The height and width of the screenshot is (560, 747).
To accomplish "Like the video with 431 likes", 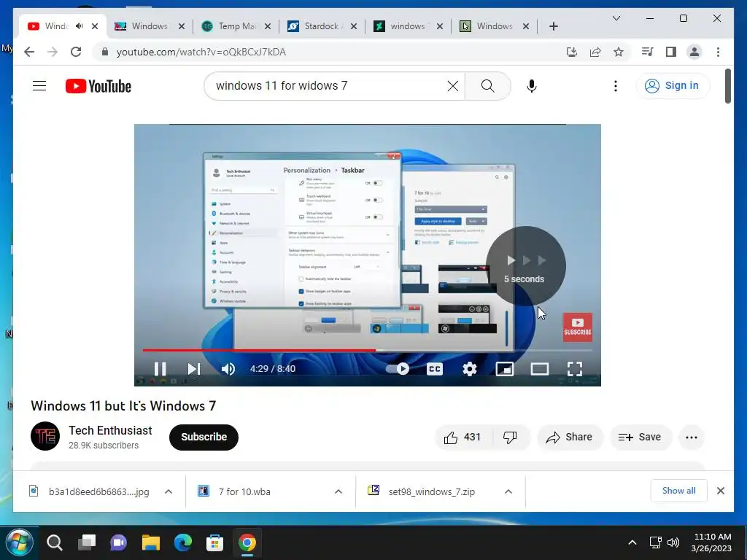I will (x=462, y=437).
